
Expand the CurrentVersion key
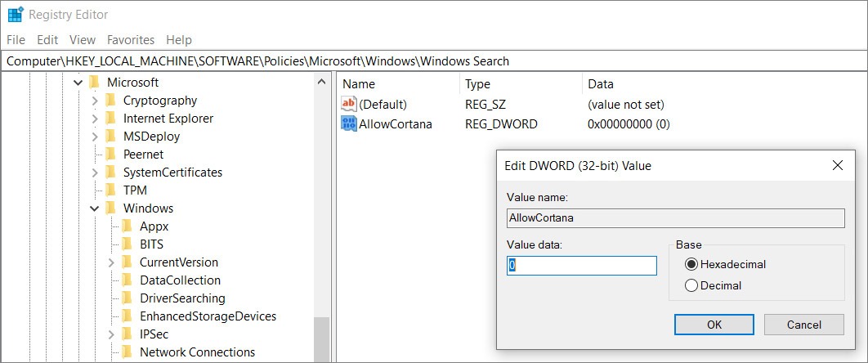pyautogui.click(x=111, y=262)
